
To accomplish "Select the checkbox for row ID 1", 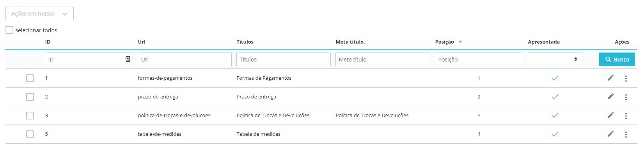I will (x=30, y=78).
